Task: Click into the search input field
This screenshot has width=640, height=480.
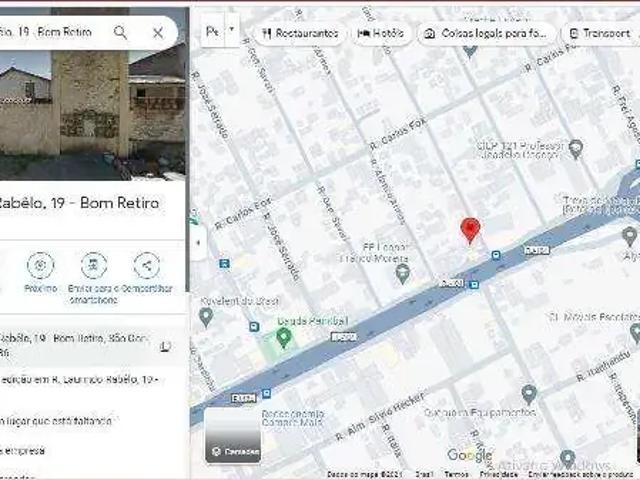Action: click(50, 32)
